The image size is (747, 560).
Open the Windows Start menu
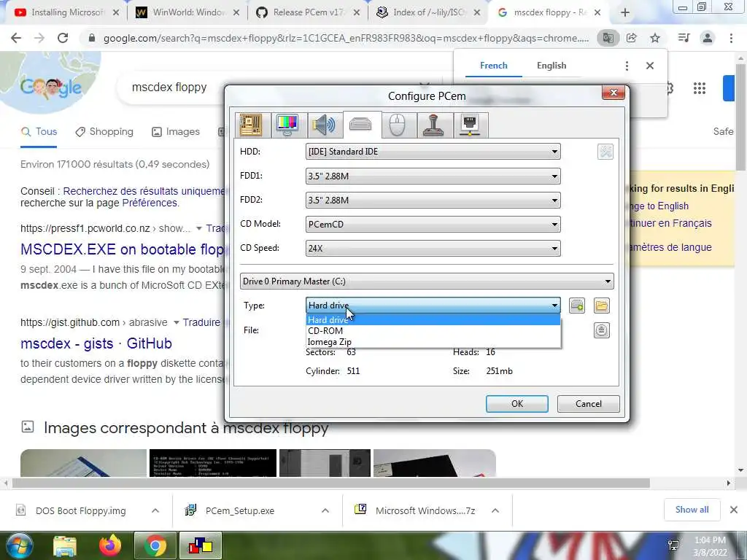tap(19, 545)
